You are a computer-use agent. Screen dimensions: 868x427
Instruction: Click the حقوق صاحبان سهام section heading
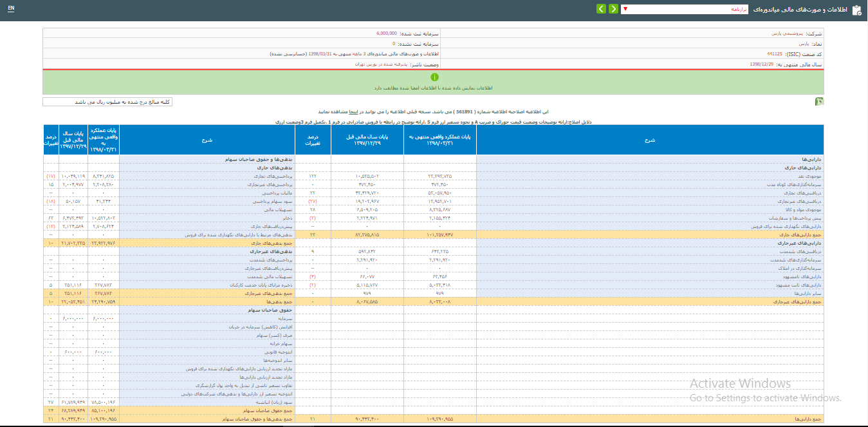(x=271, y=310)
